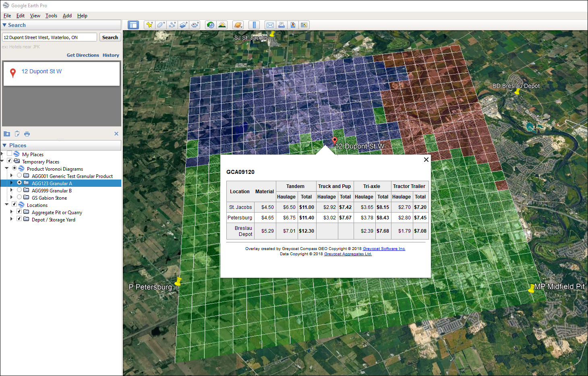
Task: Click the Email envelope toolbar icon
Action: pyautogui.click(x=270, y=25)
